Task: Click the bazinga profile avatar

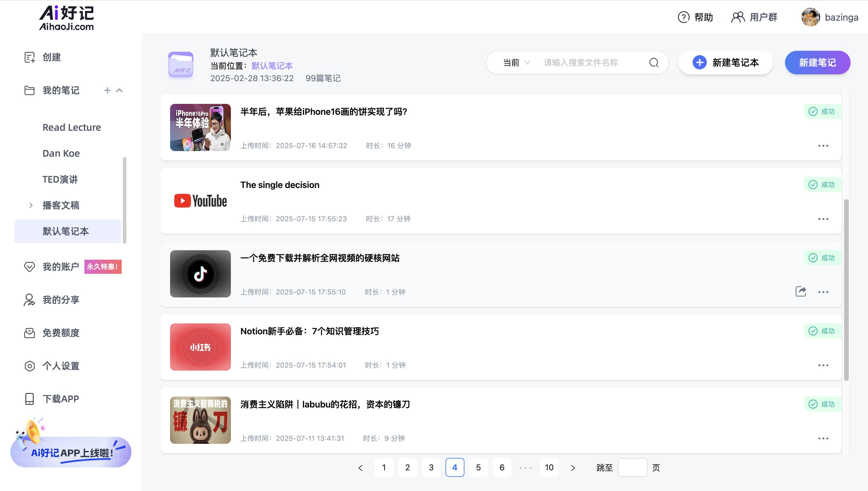Action: [x=810, y=17]
